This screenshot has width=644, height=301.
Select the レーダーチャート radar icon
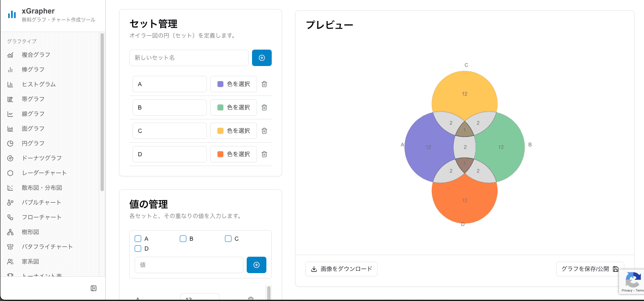click(x=10, y=173)
